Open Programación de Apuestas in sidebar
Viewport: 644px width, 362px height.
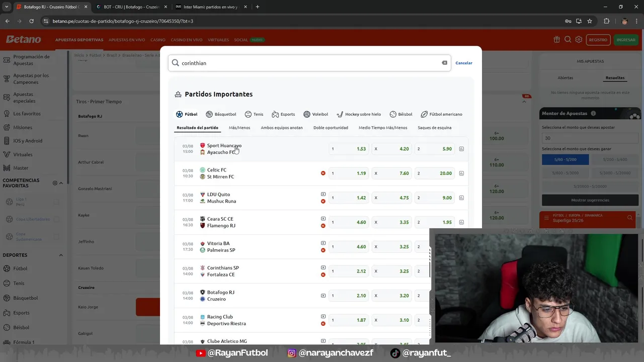coord(31,60)
